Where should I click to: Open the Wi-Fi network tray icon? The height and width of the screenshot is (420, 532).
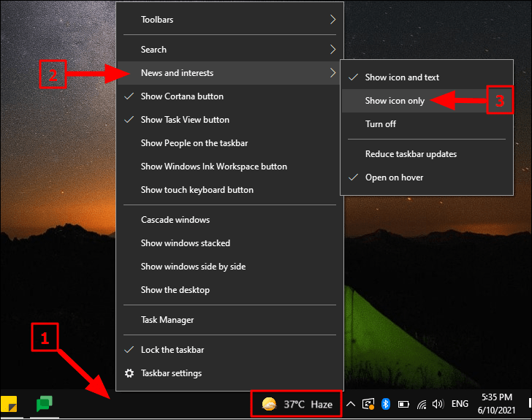pos(422,405)
